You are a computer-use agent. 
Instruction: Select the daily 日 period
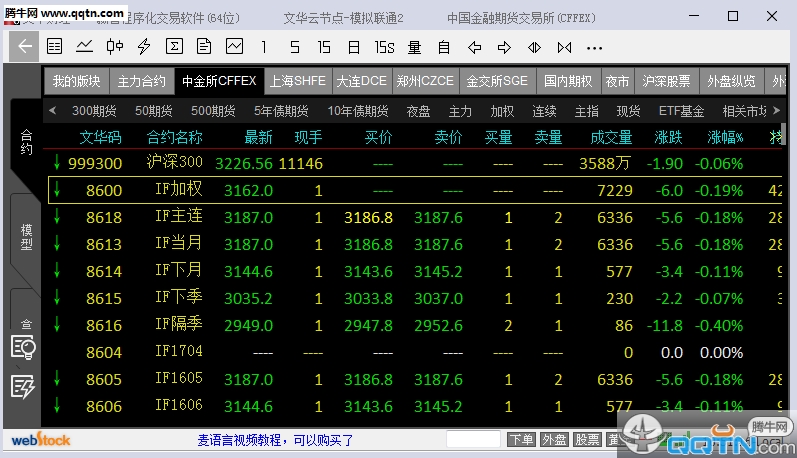pyautogui.click(x=354, y=47)
